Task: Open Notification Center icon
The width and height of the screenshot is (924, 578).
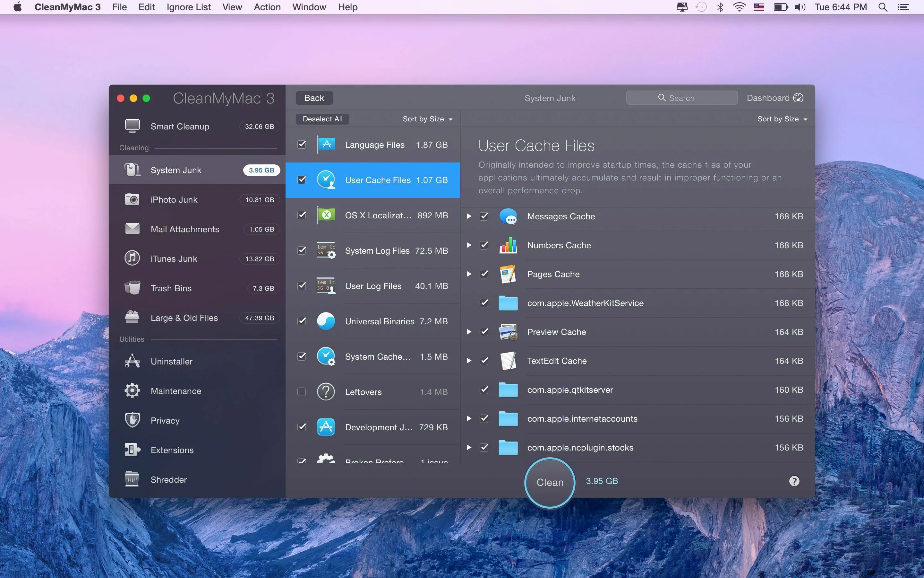Action: [903, 7]
